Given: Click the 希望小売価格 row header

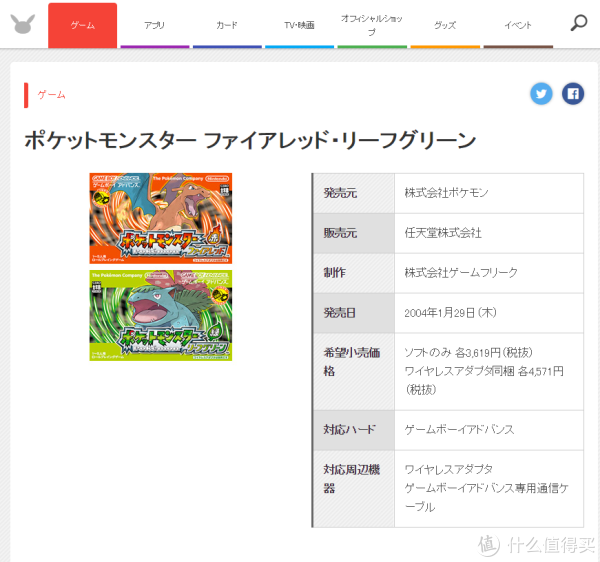Looking at the screenshot, I should point(354,372).
